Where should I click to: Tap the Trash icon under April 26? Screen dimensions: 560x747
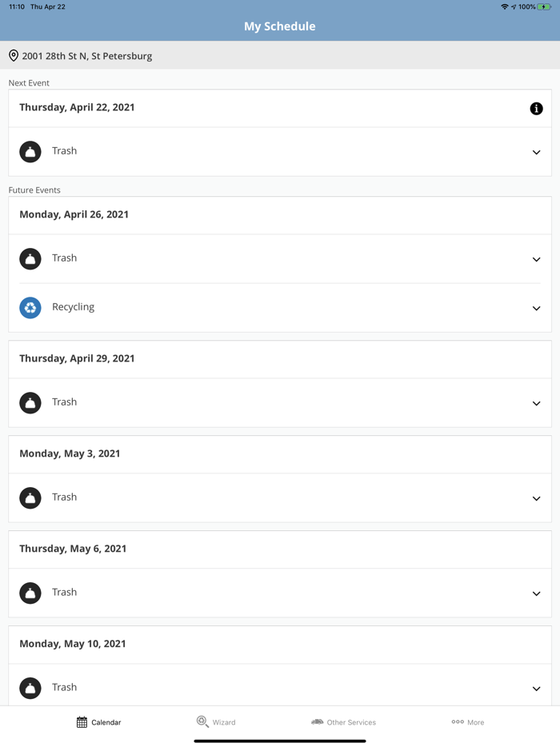tap(30, 258)
